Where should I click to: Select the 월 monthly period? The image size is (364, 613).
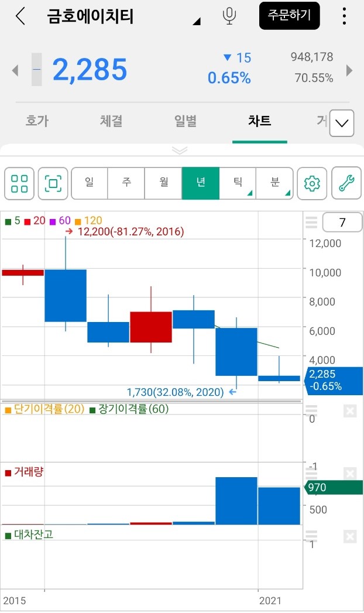pyautogui.click(x=163, y=183)
